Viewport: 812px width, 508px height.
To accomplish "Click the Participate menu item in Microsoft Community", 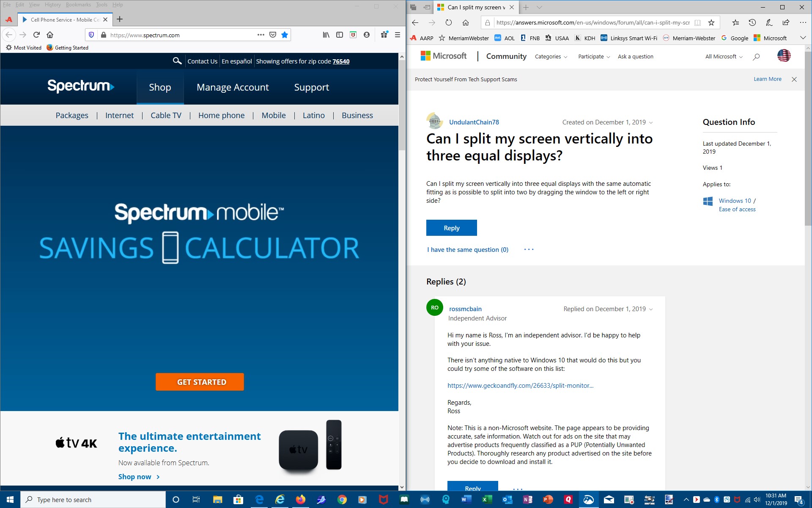I will coord(592,56).
